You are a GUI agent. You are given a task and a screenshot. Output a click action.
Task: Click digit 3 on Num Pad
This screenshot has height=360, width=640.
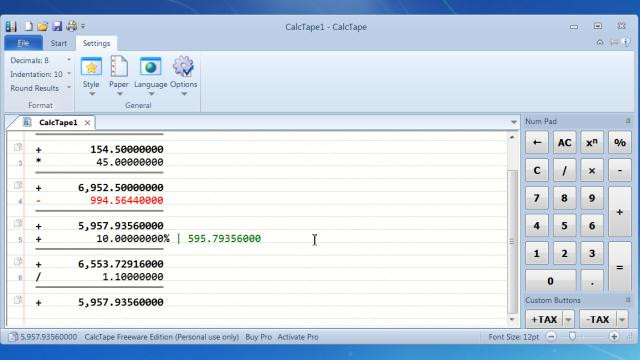pos(592,253)
